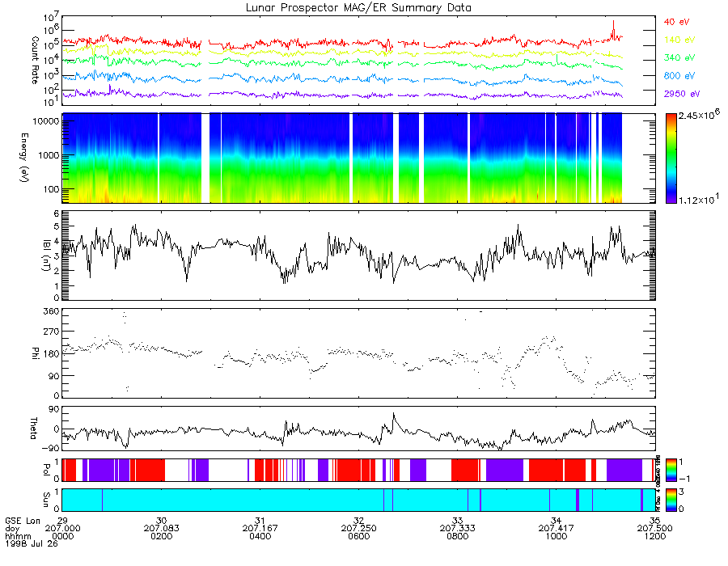Click the 'Phi' axis label
The height and width of the screenshot is (566, 728).
pos(35,353)
